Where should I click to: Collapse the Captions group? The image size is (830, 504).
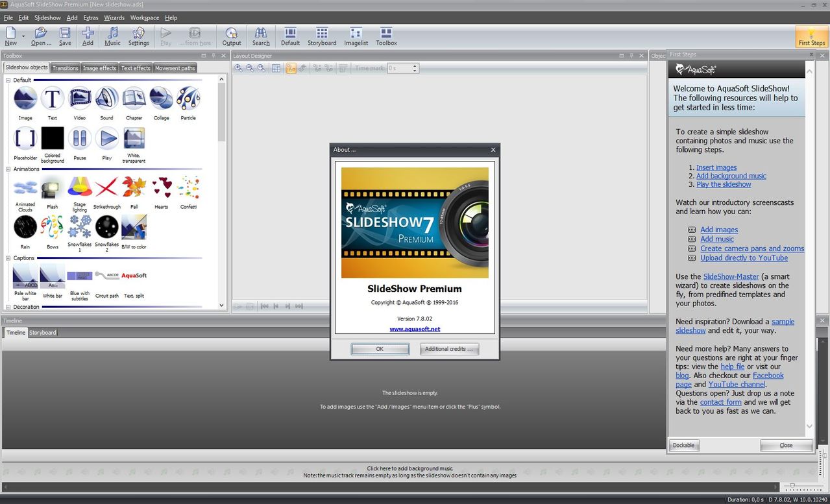point(8,258)
